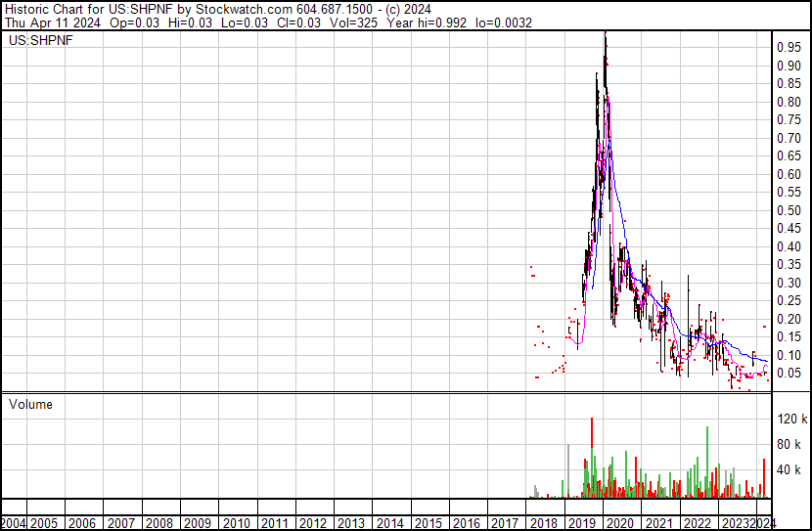This screenshot has width=812, height=531.
Task: Click the Stockwatch.com text in title
Action: click(x=244, y=10)
